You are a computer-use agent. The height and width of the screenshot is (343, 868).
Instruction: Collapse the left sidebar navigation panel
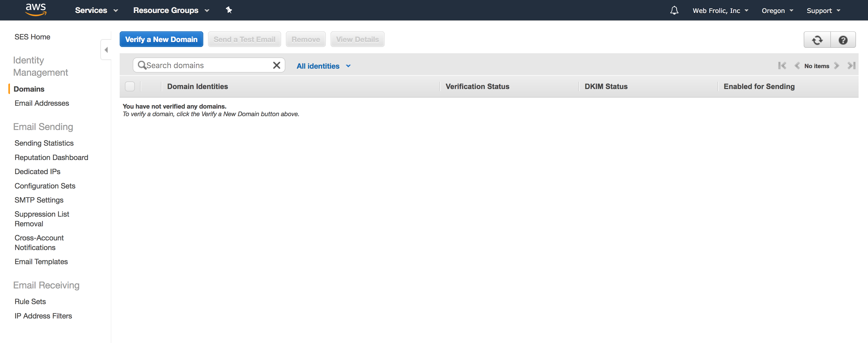106,50
